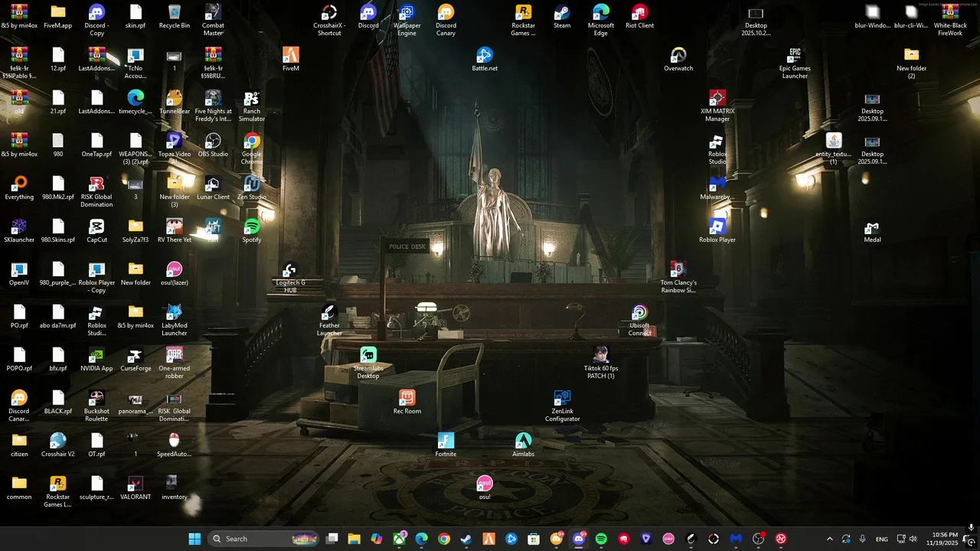Launch the Combat Master desktop icon

[213, 20]
